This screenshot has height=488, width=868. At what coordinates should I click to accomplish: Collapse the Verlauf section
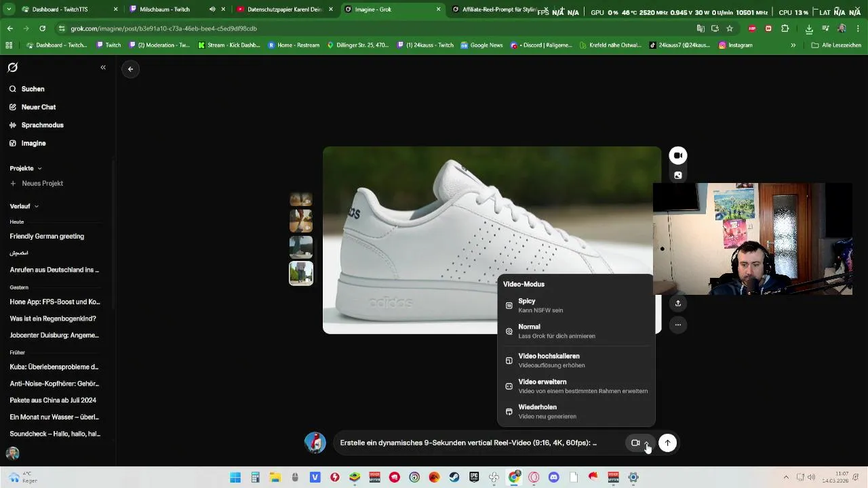coord(24,206)
